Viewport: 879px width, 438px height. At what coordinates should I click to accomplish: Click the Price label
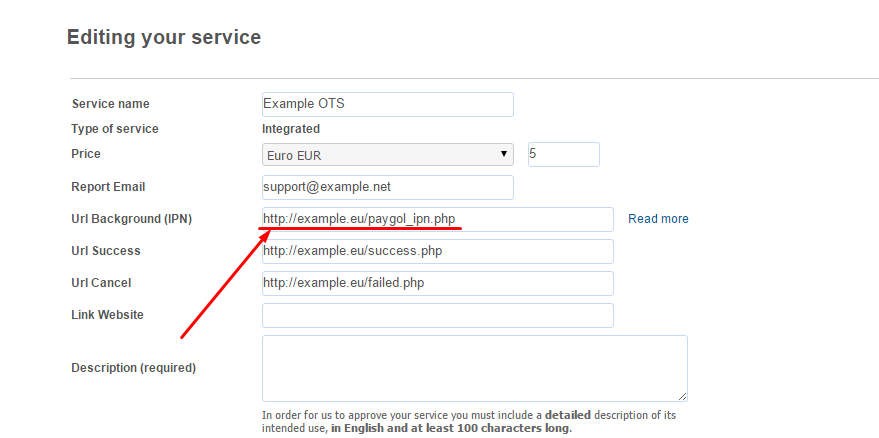pos(86,154)
